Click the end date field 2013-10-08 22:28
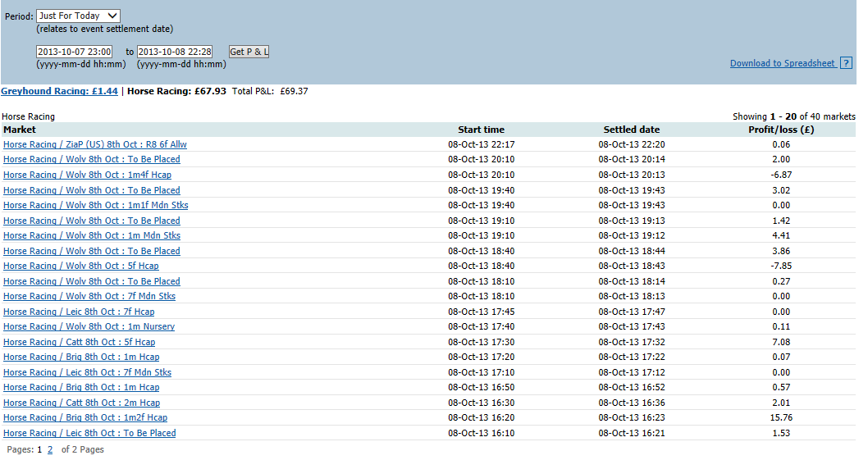Viewport: 868px width, 460px height. (175, 52)
